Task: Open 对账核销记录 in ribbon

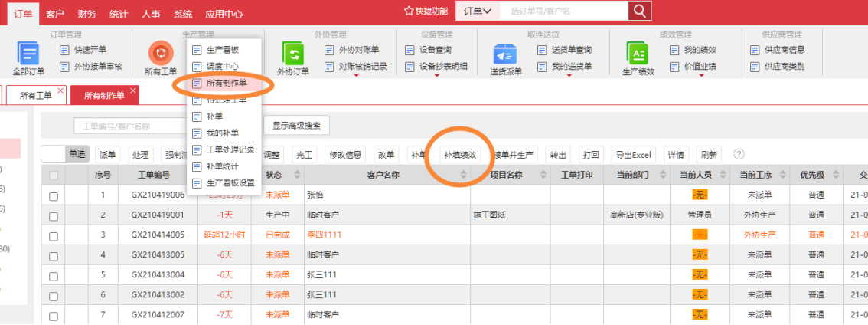Action: [355, 67]
